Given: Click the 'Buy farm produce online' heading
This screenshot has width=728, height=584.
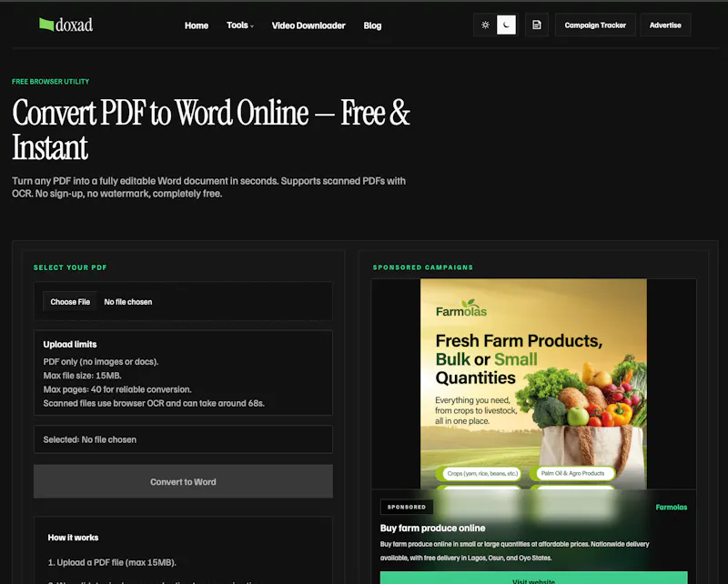Looking at the screenshot, I should (x=433, y=528).
